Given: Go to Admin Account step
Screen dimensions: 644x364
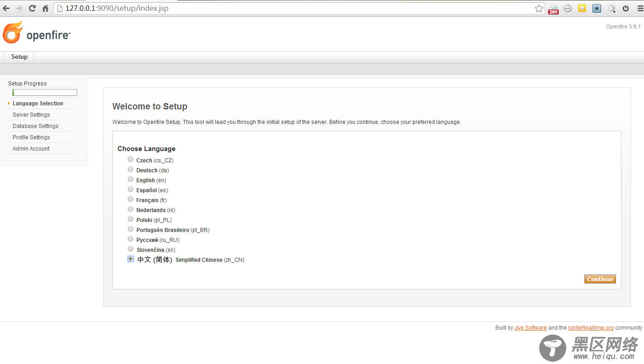Looking at the screenshot, I should pyautogui.click(x=31, y=149).
